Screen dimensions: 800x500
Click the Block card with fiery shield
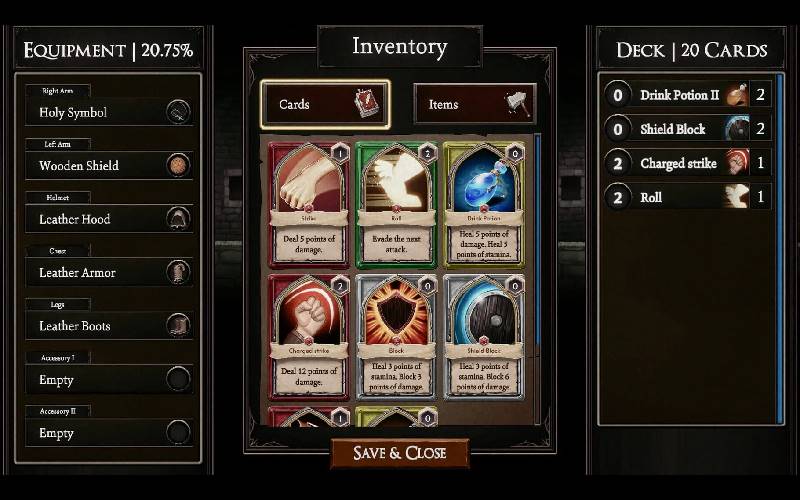396,337
